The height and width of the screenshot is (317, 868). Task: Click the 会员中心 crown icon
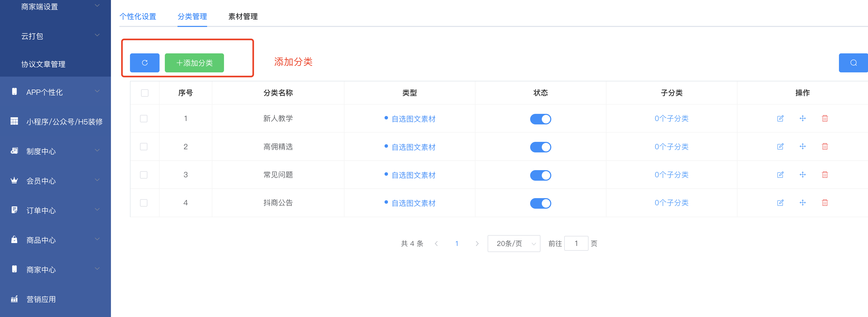pyautogui.click(x=14, y=180)
